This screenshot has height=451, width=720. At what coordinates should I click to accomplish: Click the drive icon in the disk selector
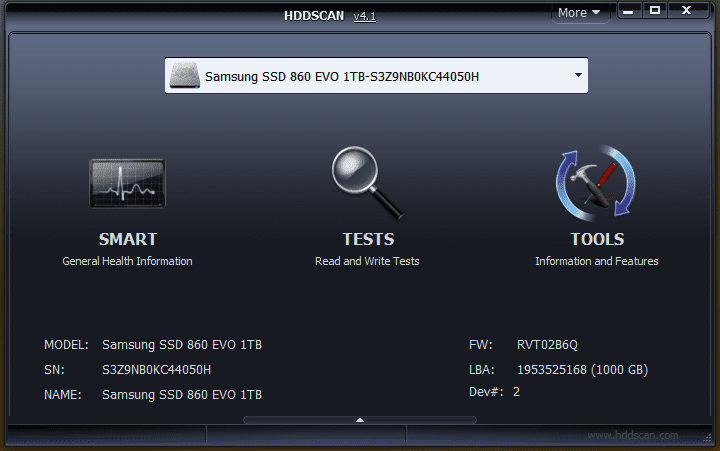tap(184, 75)
